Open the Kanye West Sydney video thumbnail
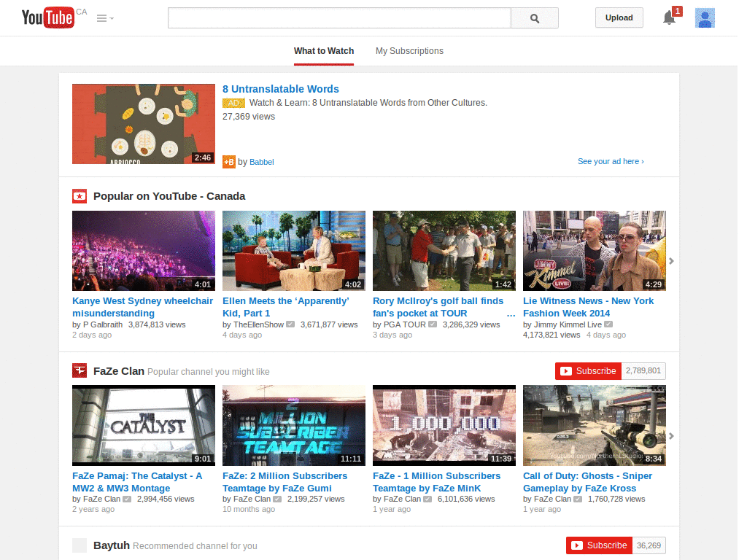This screenshot has width=747, height=560. [x=144, y=251]
